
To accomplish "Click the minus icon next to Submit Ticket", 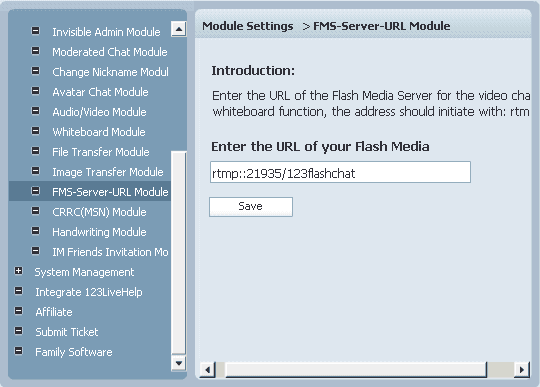I will click(19, 331).
